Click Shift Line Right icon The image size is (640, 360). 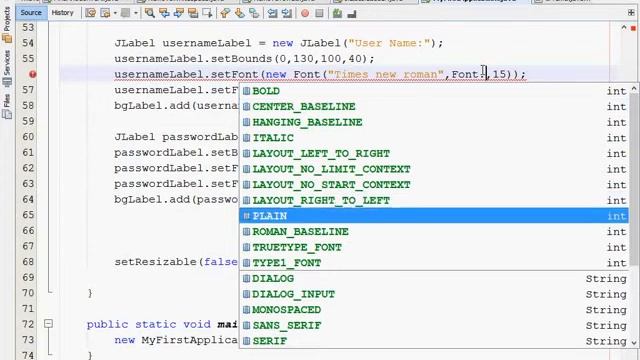pos(287,13)
